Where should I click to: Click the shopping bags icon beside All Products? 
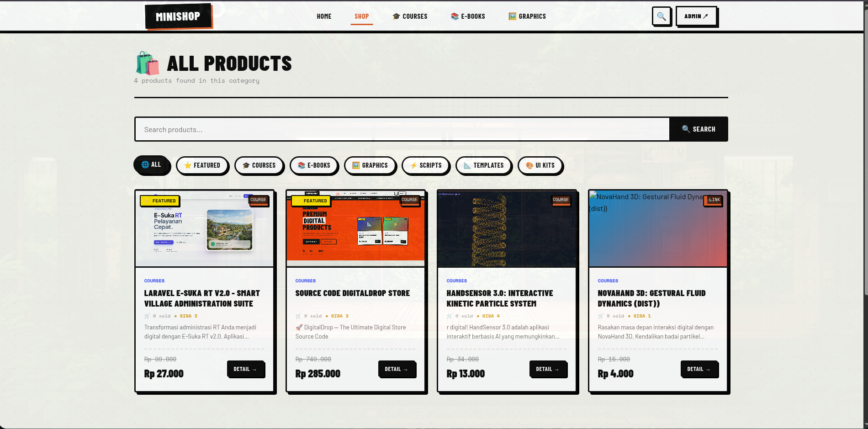(x=148, y=63)
